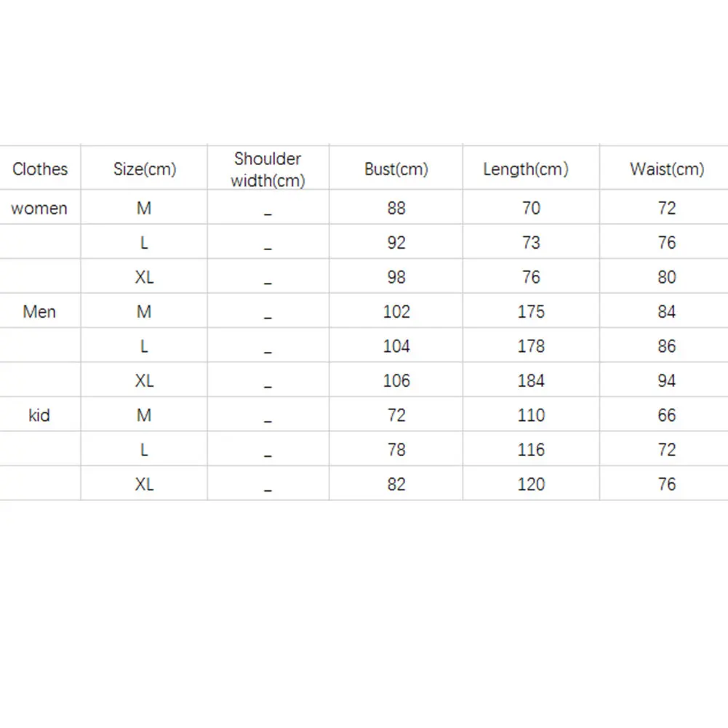Select Men's M bust value 102
Viewport: 728px width, 728px height.
396,312
